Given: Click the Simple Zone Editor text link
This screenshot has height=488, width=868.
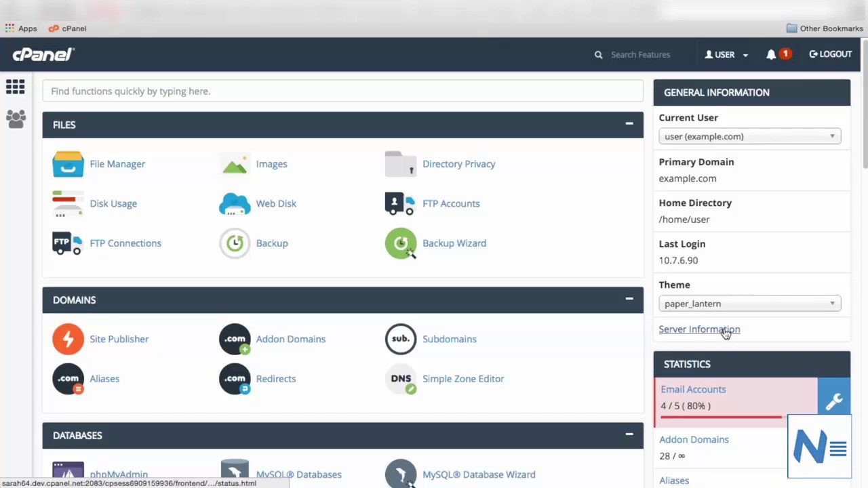Looking at the screenshot, I should click(463, 379).
